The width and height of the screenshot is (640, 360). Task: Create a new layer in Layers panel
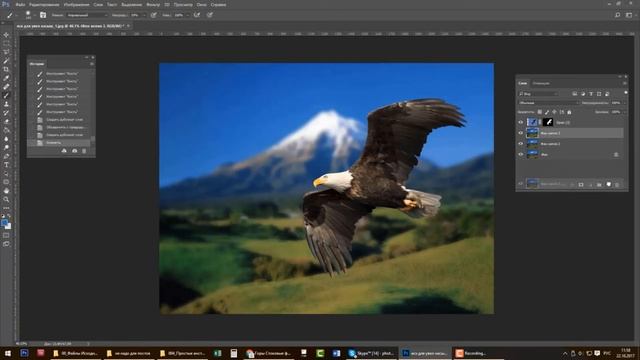click(609, 185)
